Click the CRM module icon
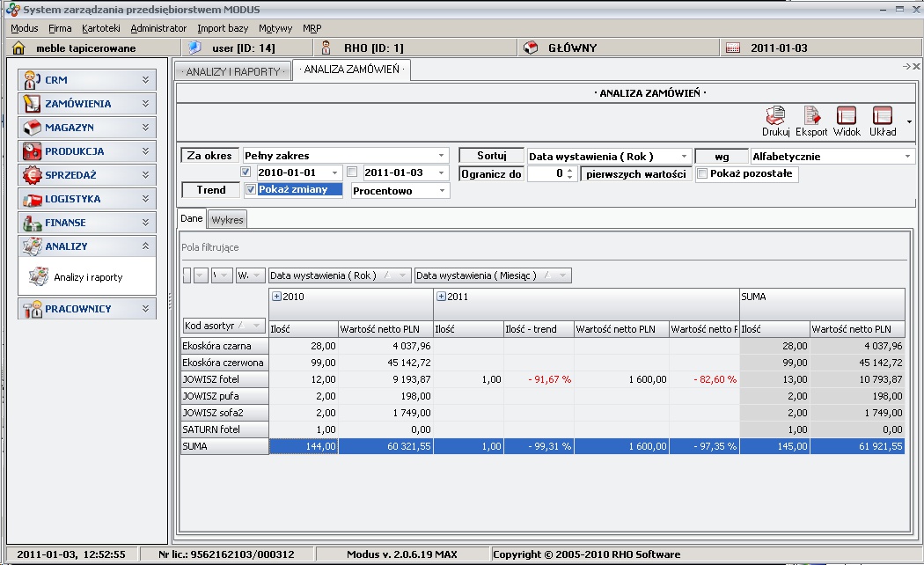The image size is (924, 565). point(33,80)
